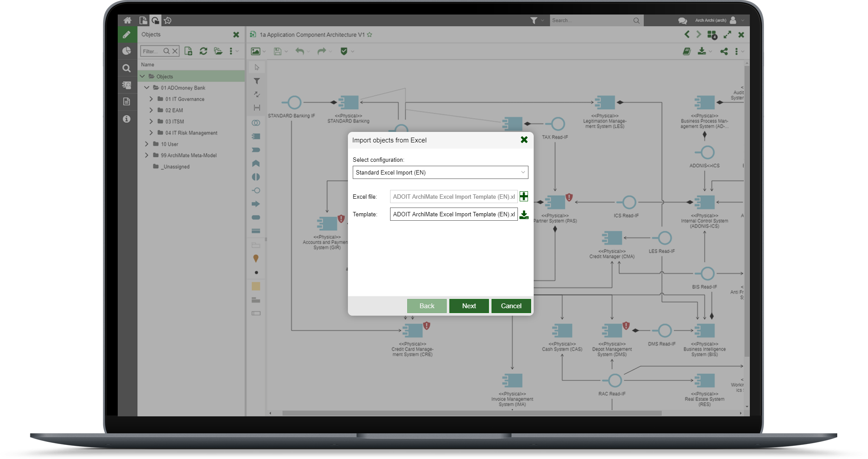Toggle favorite star next to model title
The image size is (868, 459).
tap(369, 35)
